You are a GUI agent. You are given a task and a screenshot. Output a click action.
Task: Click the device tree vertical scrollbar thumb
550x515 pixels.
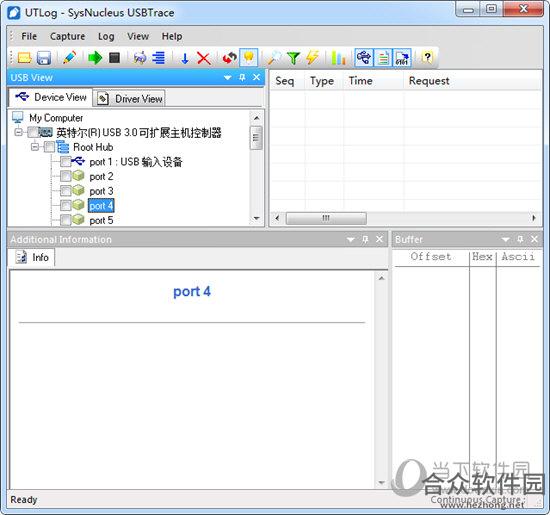tap(256, 138)
